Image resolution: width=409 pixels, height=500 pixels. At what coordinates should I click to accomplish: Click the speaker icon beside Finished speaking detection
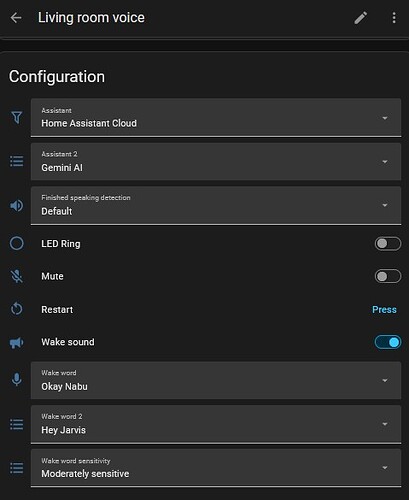(17, 206)
